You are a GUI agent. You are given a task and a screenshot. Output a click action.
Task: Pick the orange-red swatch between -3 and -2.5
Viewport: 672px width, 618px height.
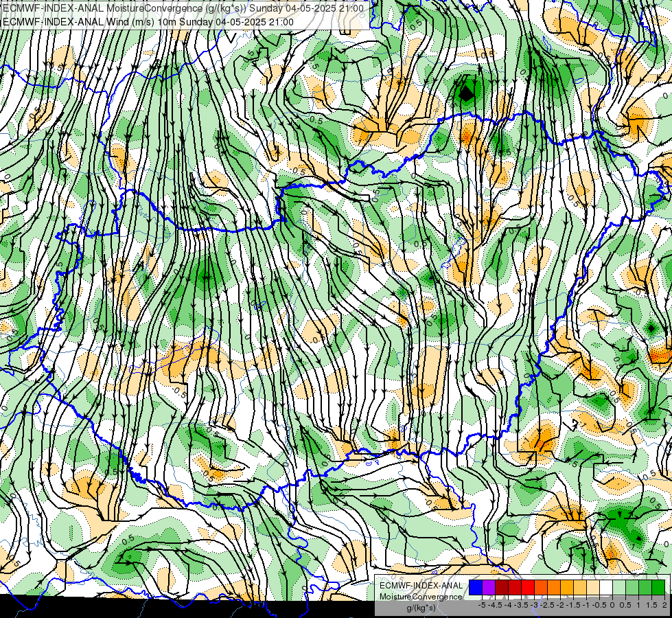(541, 588)
